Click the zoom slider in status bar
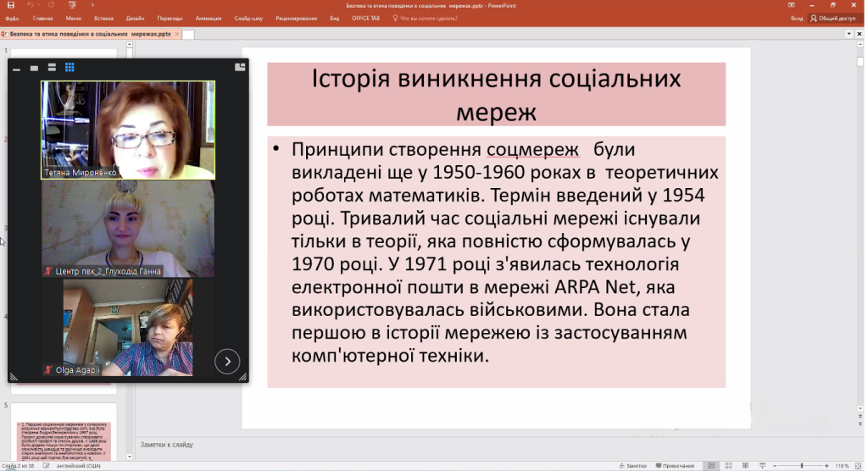 pyautogui.click(x=801, y=465)
